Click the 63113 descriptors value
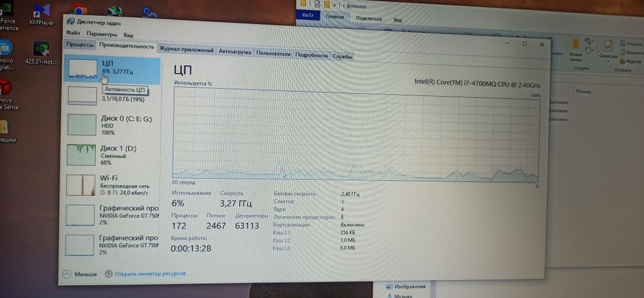The image size is (644, 298). point(247,226)
